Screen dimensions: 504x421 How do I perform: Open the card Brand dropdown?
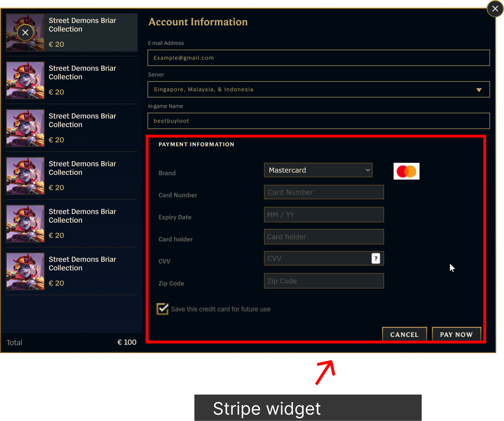pos(318,170)
